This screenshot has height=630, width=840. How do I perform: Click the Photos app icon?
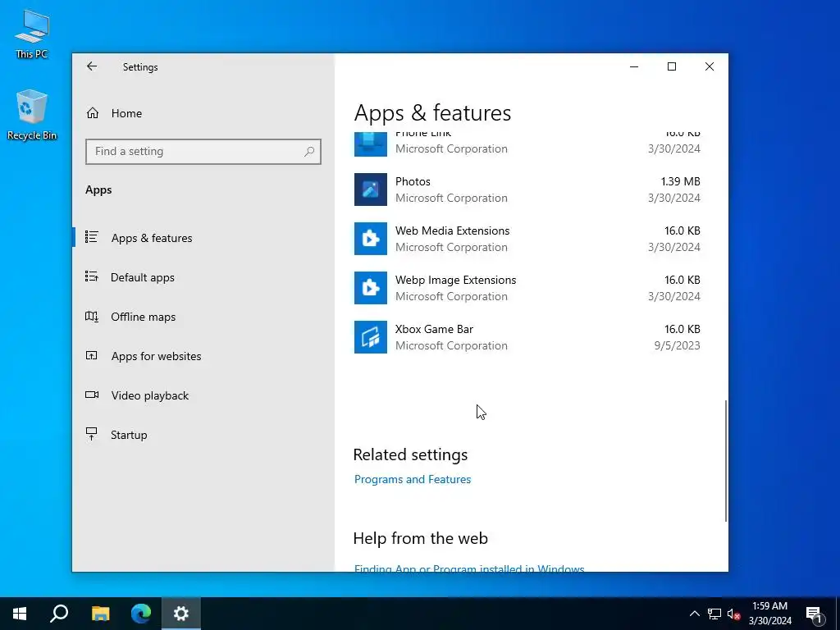(x=371, y=189)
